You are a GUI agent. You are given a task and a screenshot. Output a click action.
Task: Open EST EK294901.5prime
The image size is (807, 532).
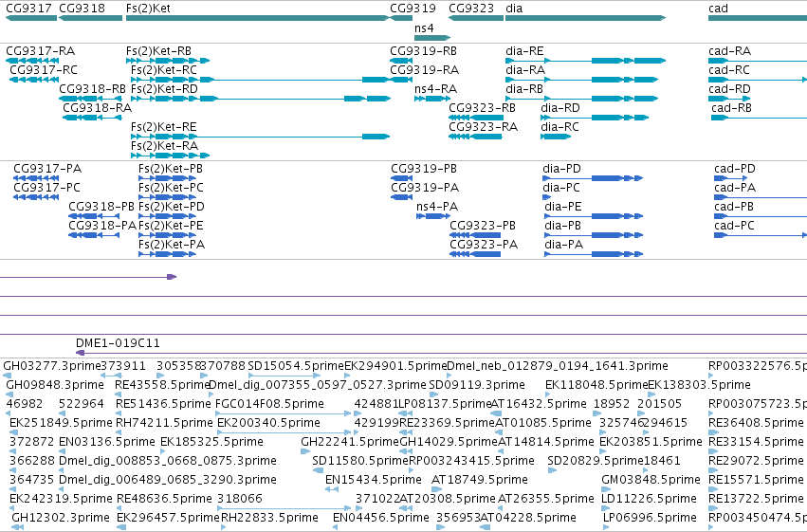(395, 366)
